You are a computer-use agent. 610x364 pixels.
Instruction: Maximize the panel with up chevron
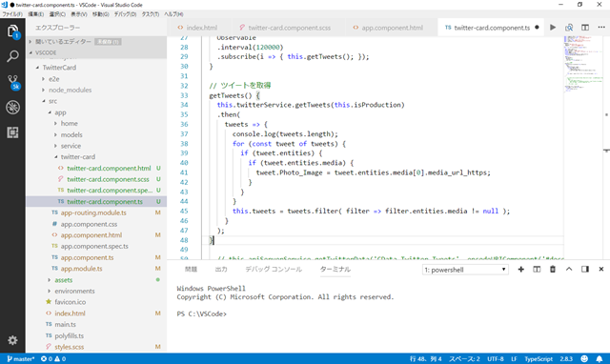tap(569, 269)
